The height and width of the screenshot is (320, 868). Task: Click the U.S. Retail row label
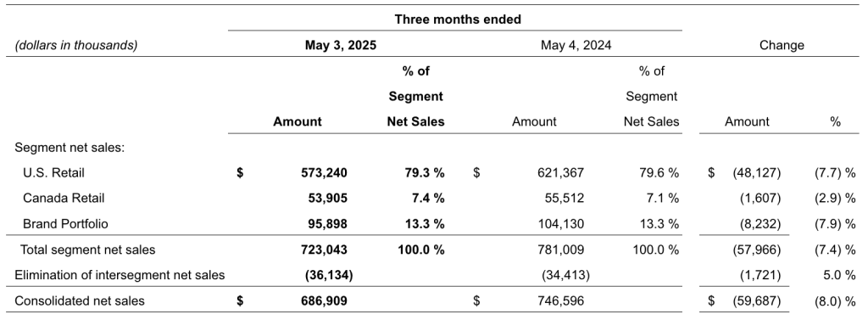pos(53,173)
